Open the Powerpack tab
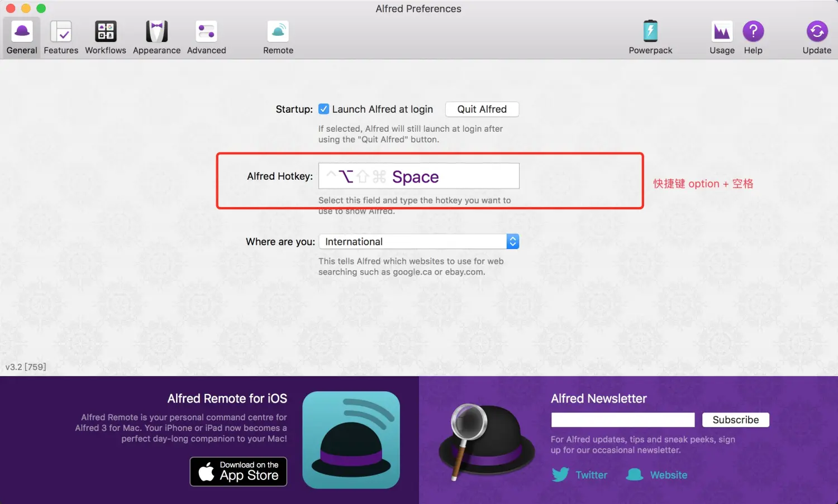This screenshot has height=504, width=838. point(650,38)
